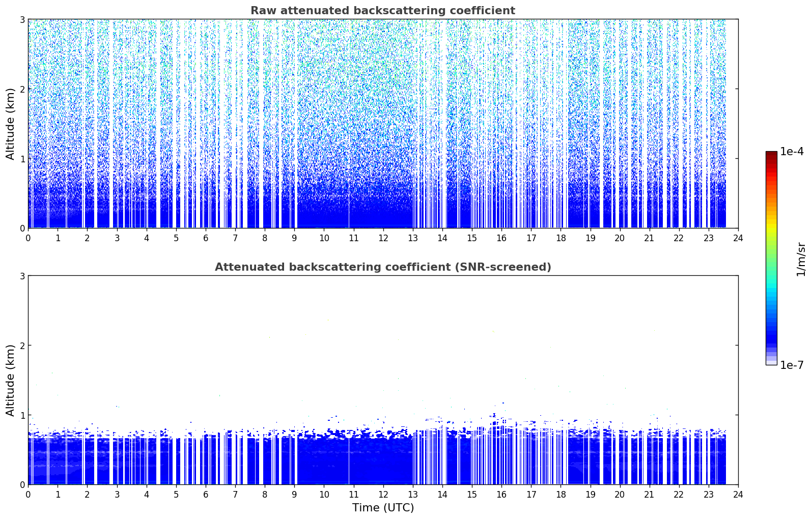Click the bottom plot's 'Altitude (km)' label
The height and width of the screenshot is (519, 812).
(x=10, y=380)
